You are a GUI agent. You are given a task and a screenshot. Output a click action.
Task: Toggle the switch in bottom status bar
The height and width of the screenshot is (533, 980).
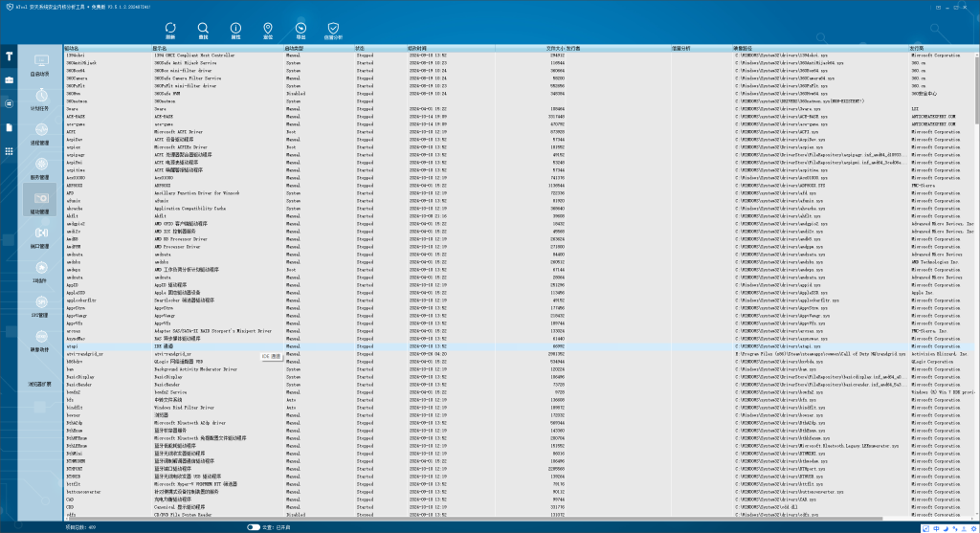pyautogui.click(x=253, y=526)
